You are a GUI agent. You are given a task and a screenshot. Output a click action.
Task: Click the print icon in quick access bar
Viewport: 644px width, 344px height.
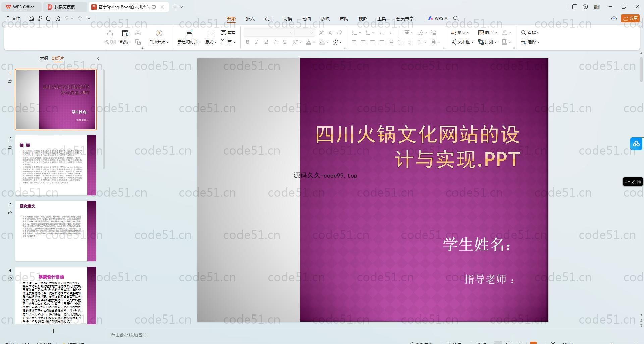[x=49, y=18]
